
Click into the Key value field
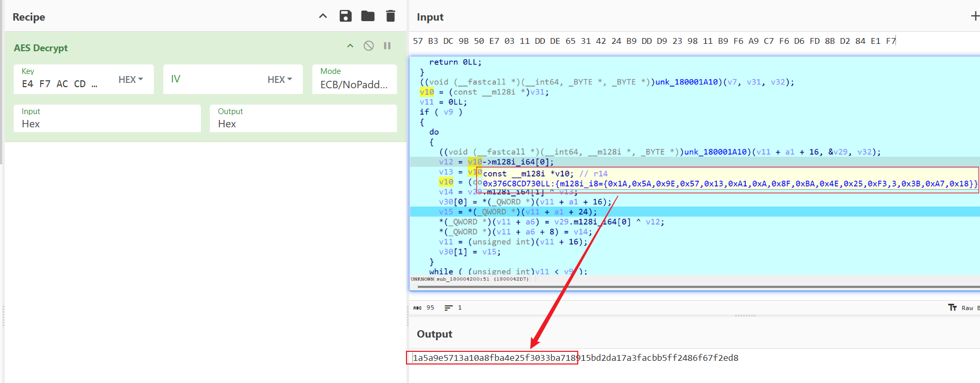59,84
